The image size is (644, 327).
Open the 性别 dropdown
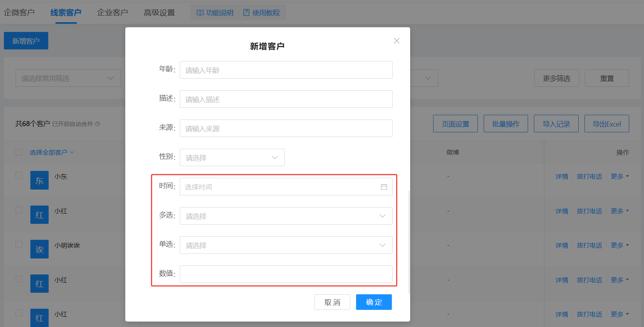232,157
